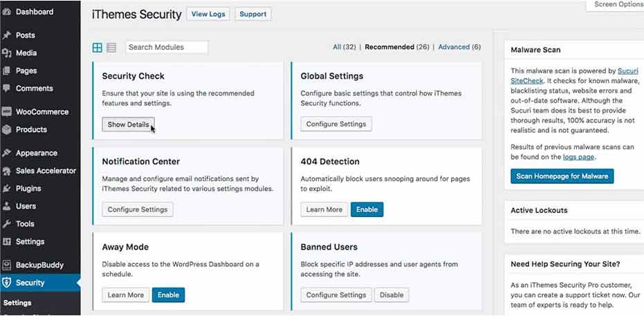Screen dimensions: 644x316
Task: Open the Comments menu label
Action: tap(35, 89)
